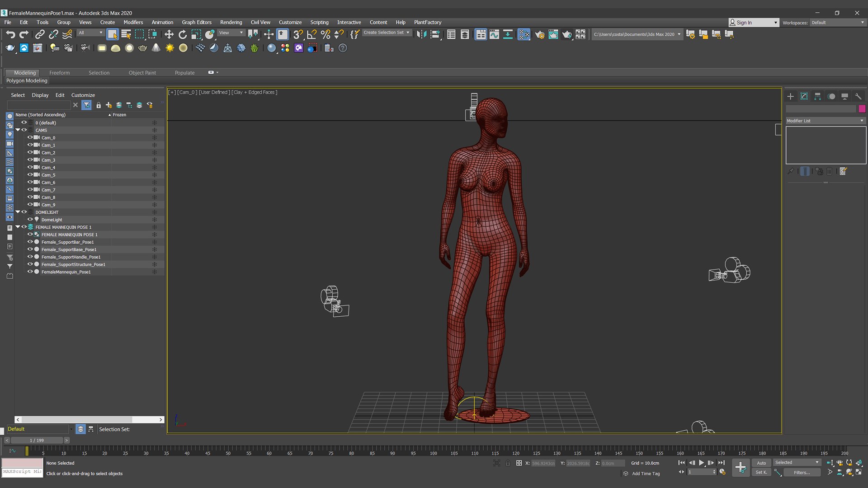
Task: Hide the Cam_5 camera
Action: [30, 175]
